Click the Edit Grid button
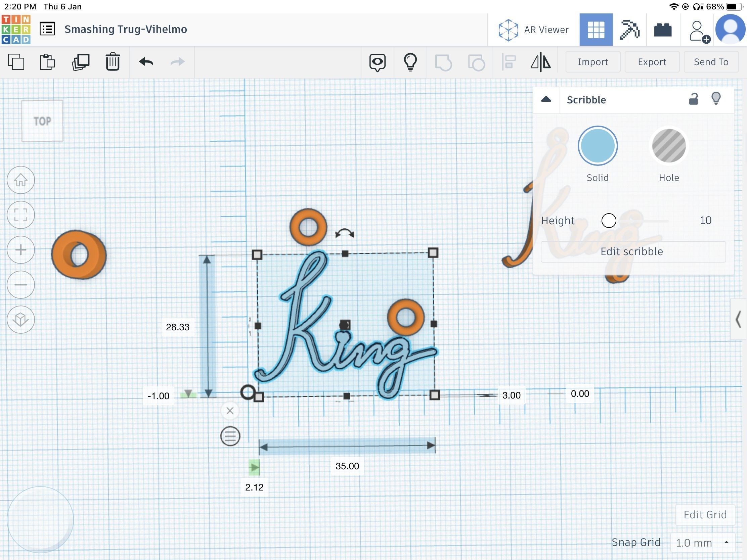The image size is (747, 560). click(x=705, y=514)
